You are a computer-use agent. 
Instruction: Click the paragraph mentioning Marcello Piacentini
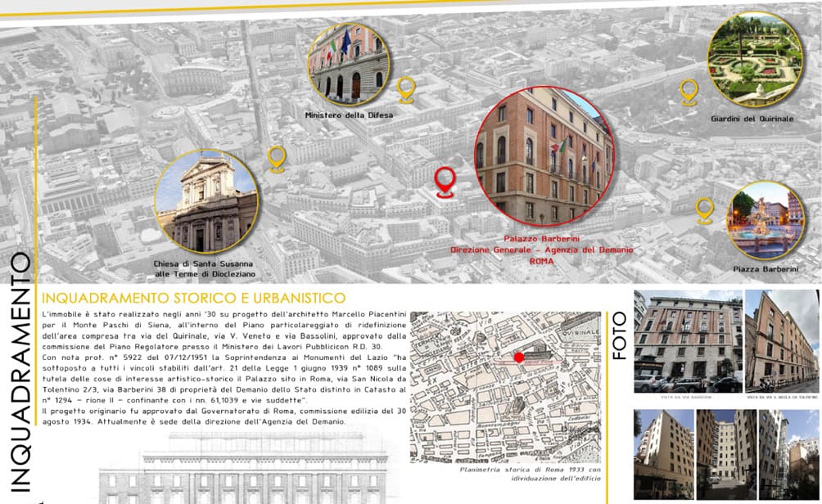(224, 330)
